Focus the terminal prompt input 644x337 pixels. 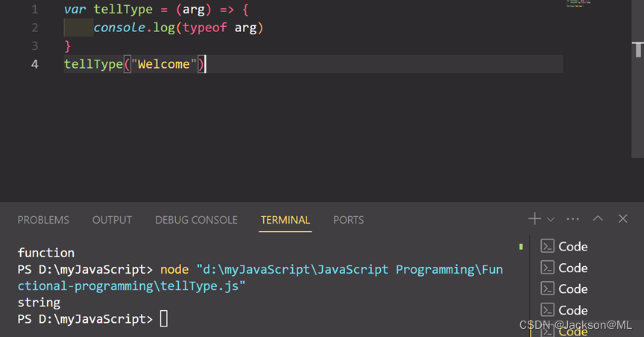164,319
